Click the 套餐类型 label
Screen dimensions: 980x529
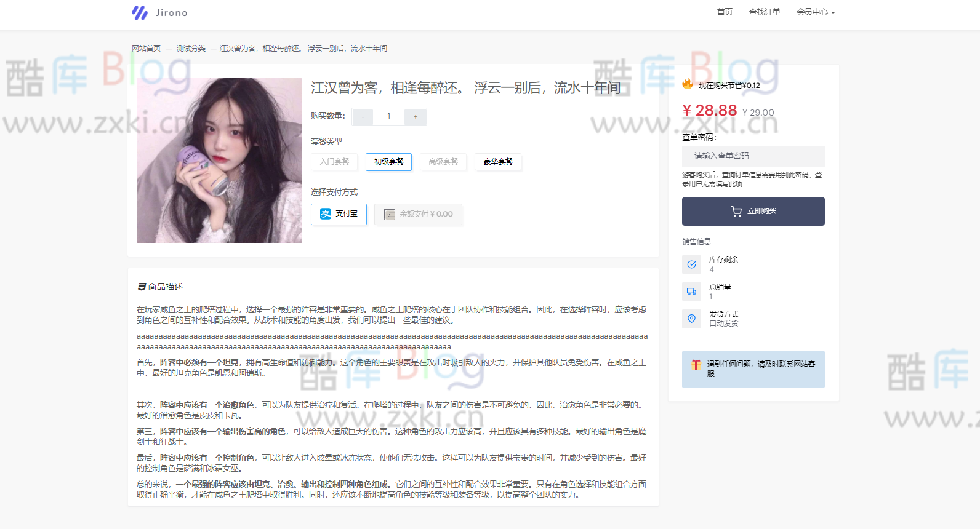click(326, 141)
